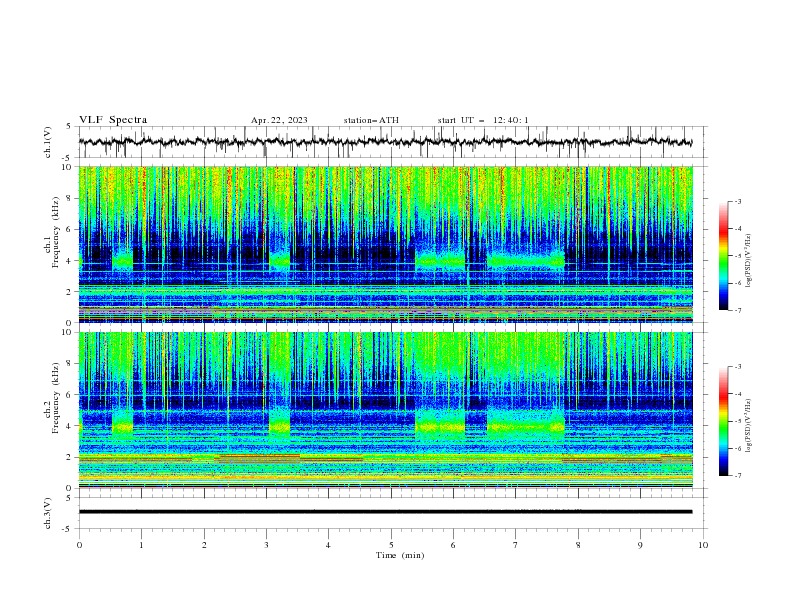Click the ch.1 spectrogram 4 kHz emission near minute 7
792x612 pixels.
click(x=525, y=260)
